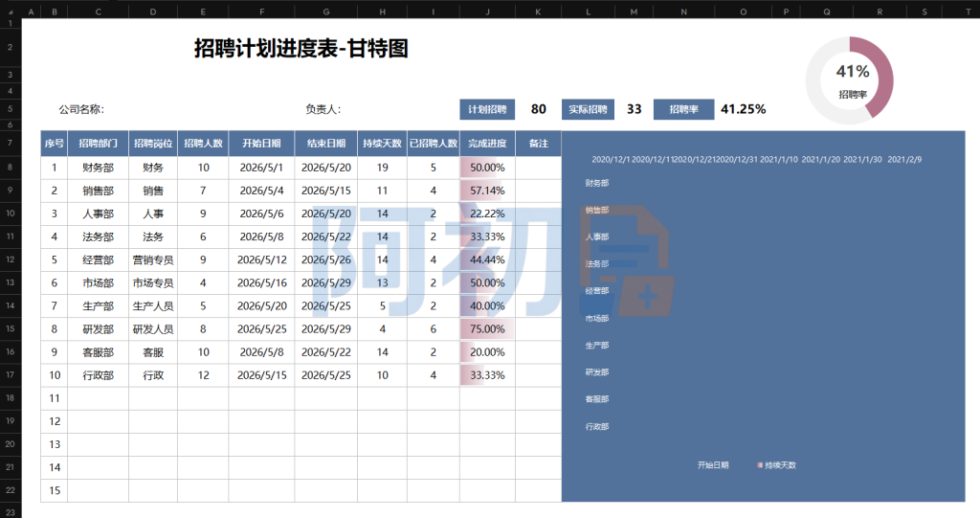Click the 备注 header cell
The width and height of the screenshot is (980, 518).
pyautogui.click(x=538, y=144)
